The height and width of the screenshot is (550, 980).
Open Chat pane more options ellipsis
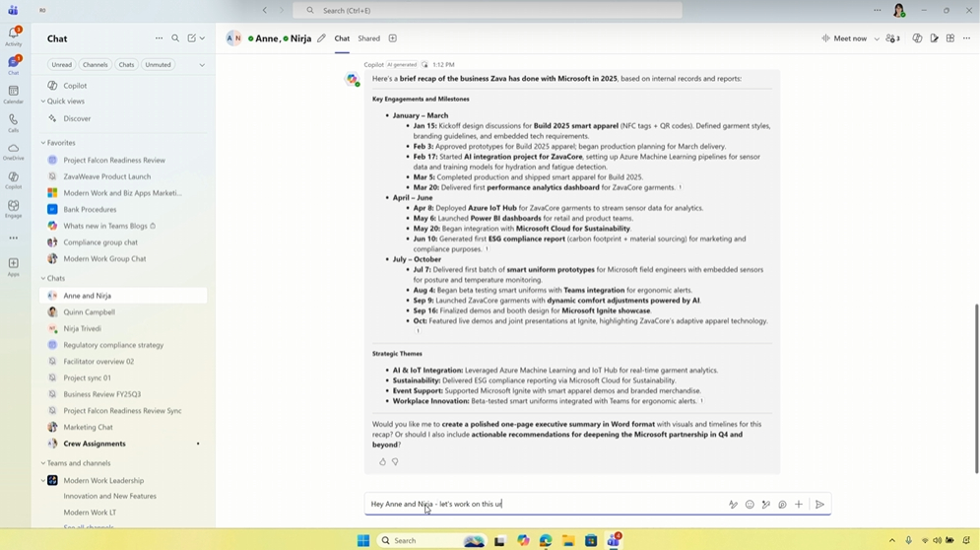[159, 38]
